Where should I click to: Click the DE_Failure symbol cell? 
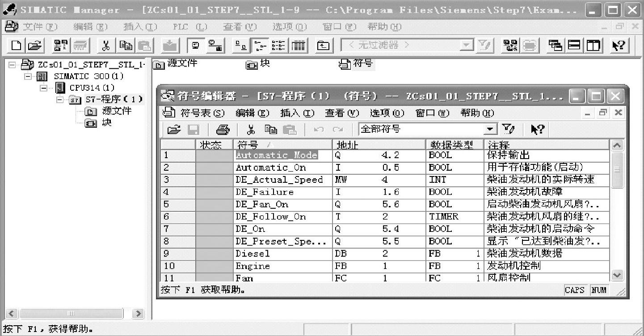pyautogui.click(x=283, y=192)
